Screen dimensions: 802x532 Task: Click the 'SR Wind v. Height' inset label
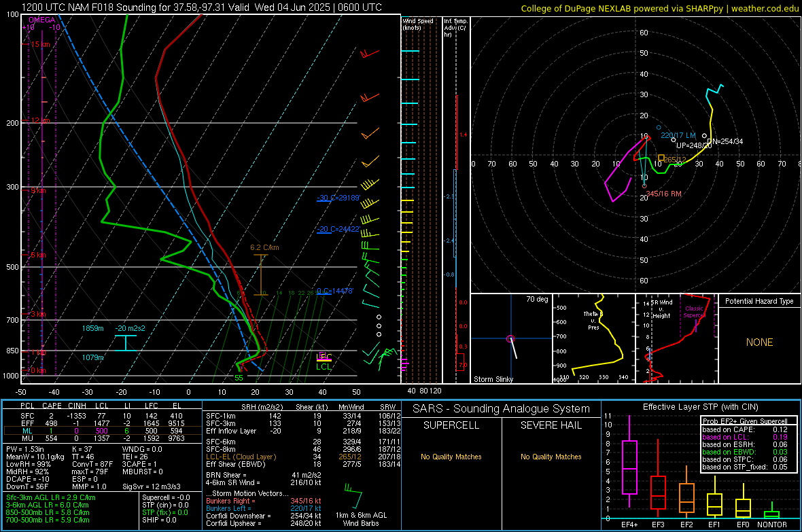[x=661, y=309]
